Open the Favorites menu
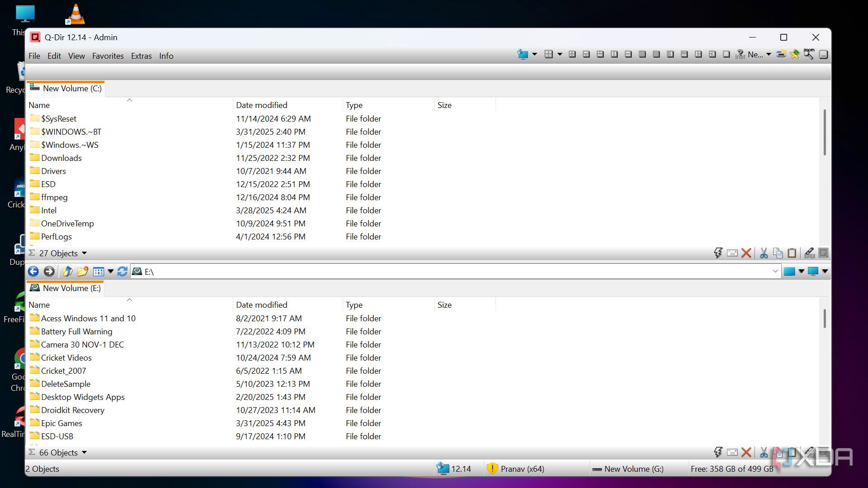Image resolution: width=868 pixels, height=488 pixels. tap(108, 56)
